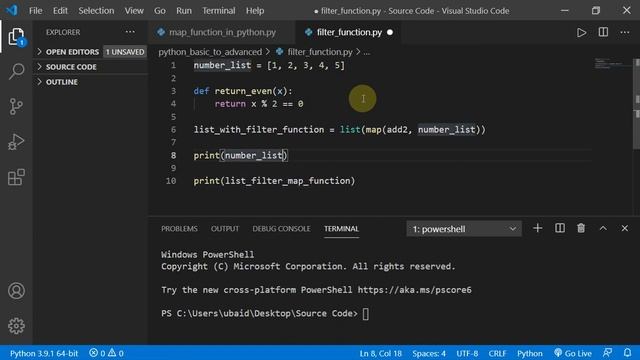Open the Terminal menu
Viewport: 640px width, 360px height.
tap(219, 11)
